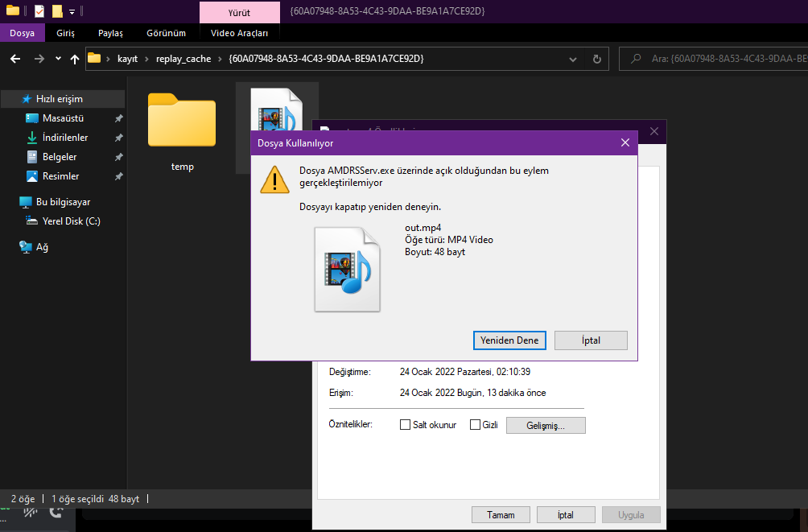Open İndirilenler in the sidebar
Screen dimensions: 808x532
65,138
